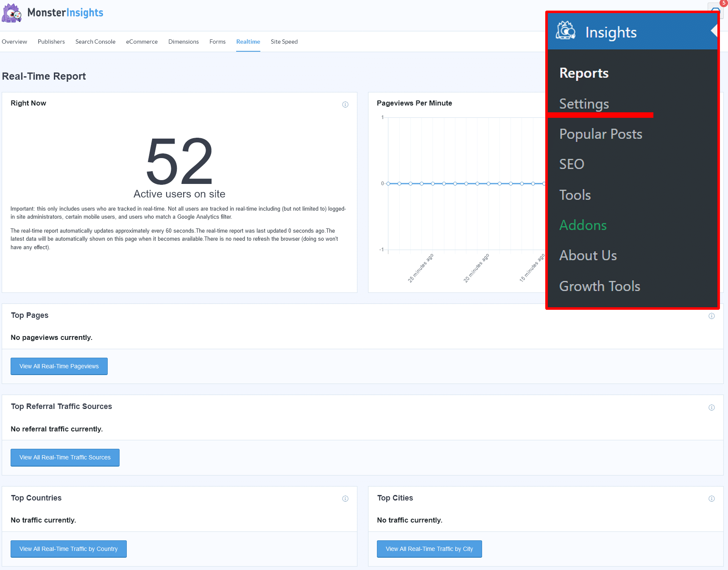Open the Top Cities info tooltip
This screenshot has width=728, height=570.
click(x=711, y=498)
